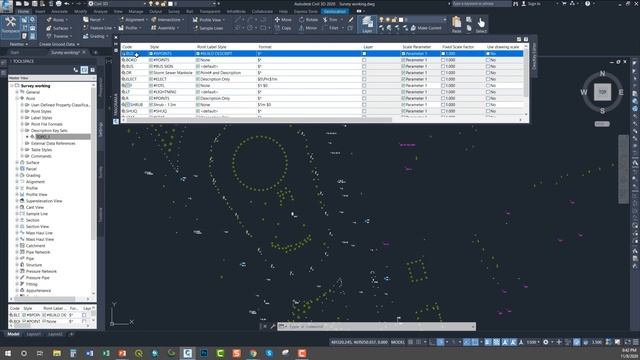
Task: Click the Help question mark icon
Action: (x=587, y=4)
